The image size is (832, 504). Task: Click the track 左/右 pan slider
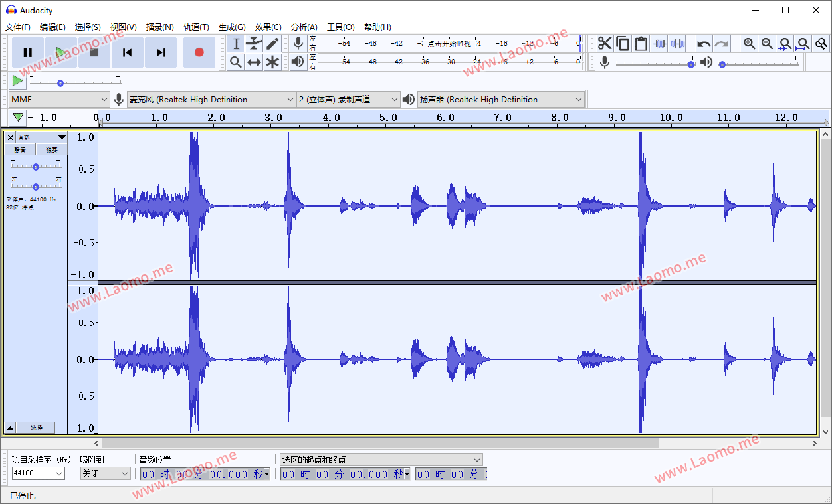(x=36, y=186)
